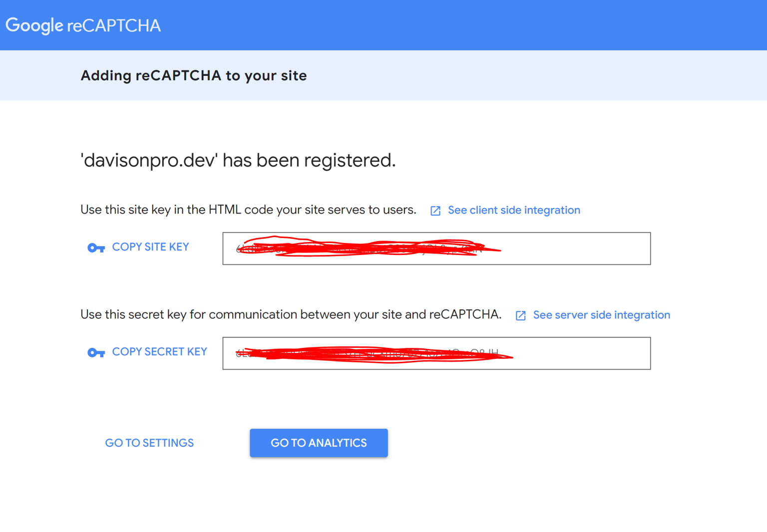Click the key icon beside Copy Site Key
The height and width of the screenshot is (532, 767).
tap(96, 248)
